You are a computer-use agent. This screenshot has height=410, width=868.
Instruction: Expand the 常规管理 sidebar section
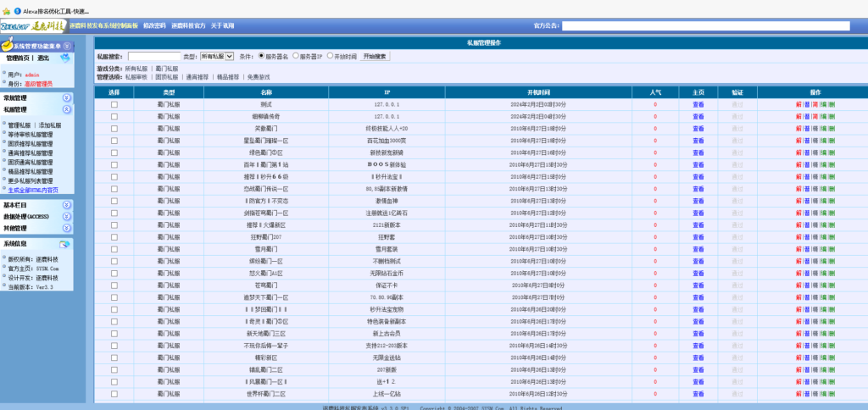tap(66, 98)
